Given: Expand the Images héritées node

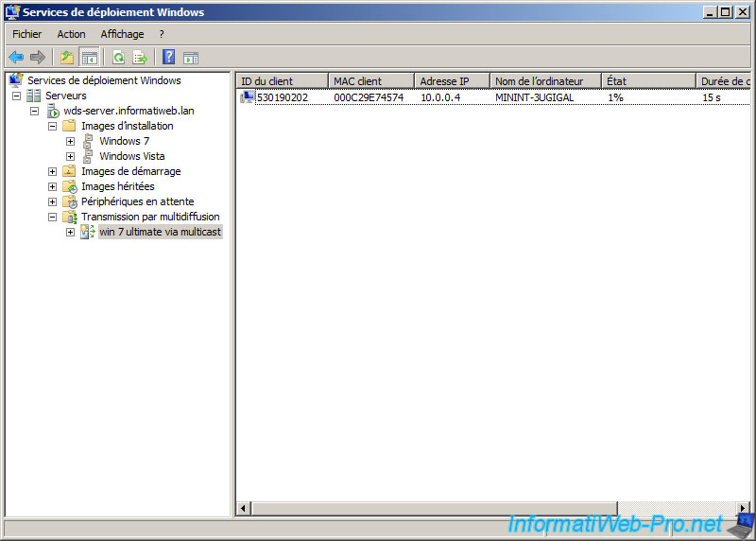Looking at the screenshot, I should 53,186.
